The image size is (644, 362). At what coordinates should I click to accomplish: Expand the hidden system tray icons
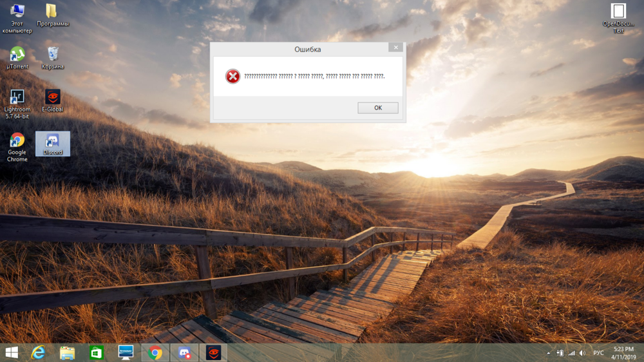click(x=549, y=353)
